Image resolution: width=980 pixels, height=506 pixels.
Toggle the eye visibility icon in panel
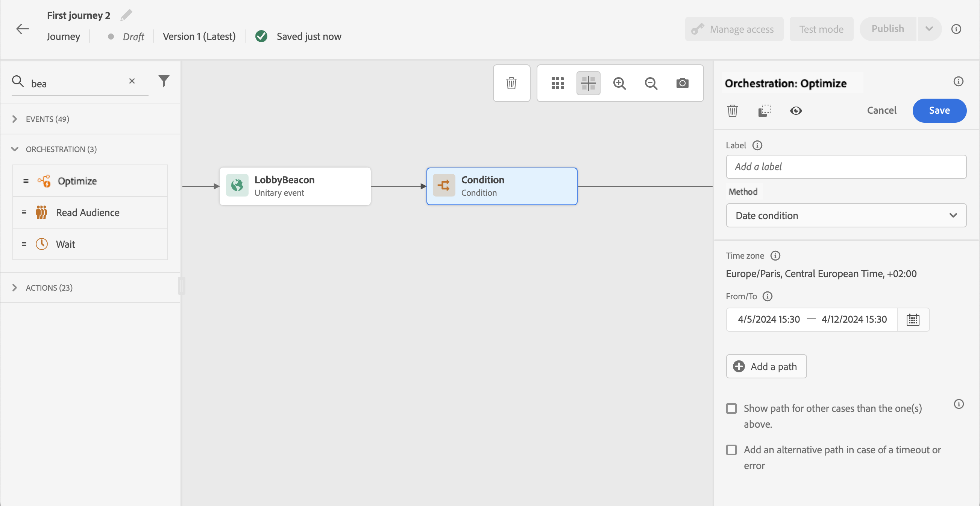click(795, 110)
